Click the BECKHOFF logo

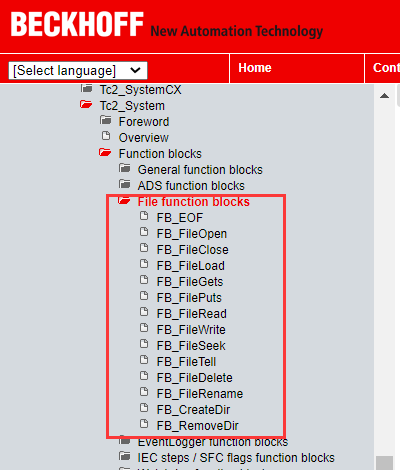(x=77, y=24)
